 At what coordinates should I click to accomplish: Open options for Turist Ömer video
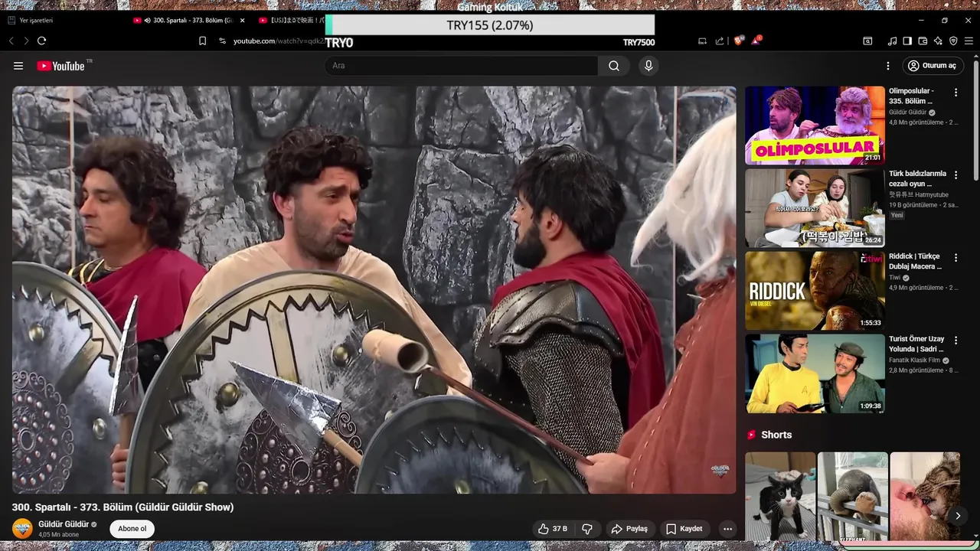pyautogui.click(x=955, y=341)
